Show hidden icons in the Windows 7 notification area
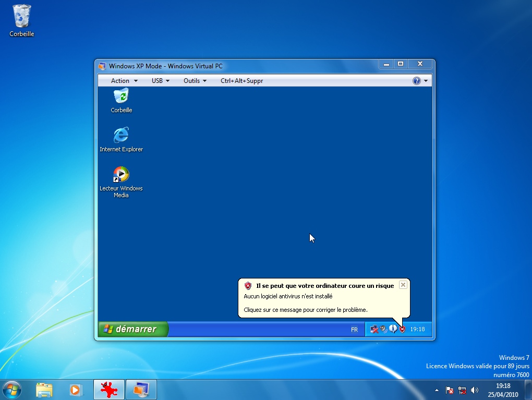This screenshot has height=400, width=532. (437, 390)
